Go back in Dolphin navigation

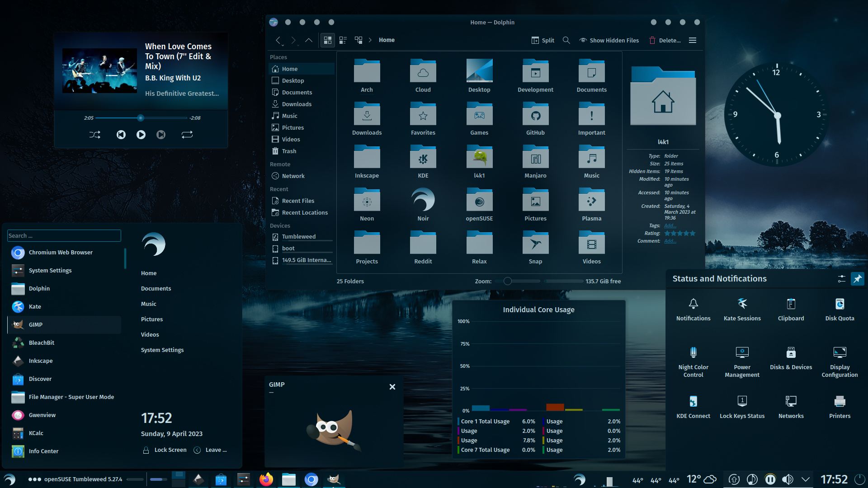(x=278, y=40)
